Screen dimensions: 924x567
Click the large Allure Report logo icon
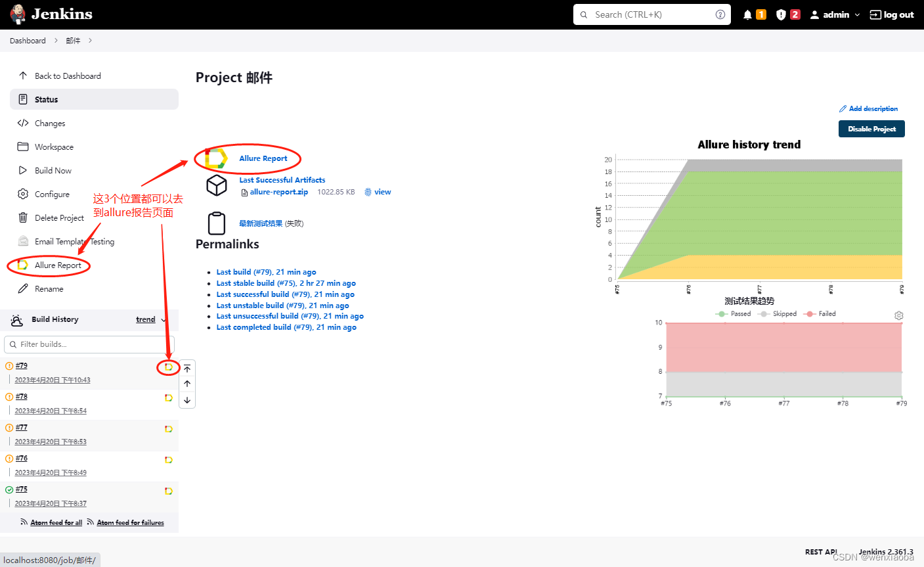[216, 158]
